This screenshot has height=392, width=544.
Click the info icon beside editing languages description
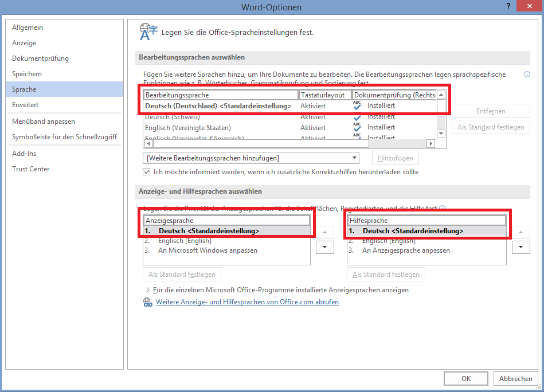pos(527,75)
